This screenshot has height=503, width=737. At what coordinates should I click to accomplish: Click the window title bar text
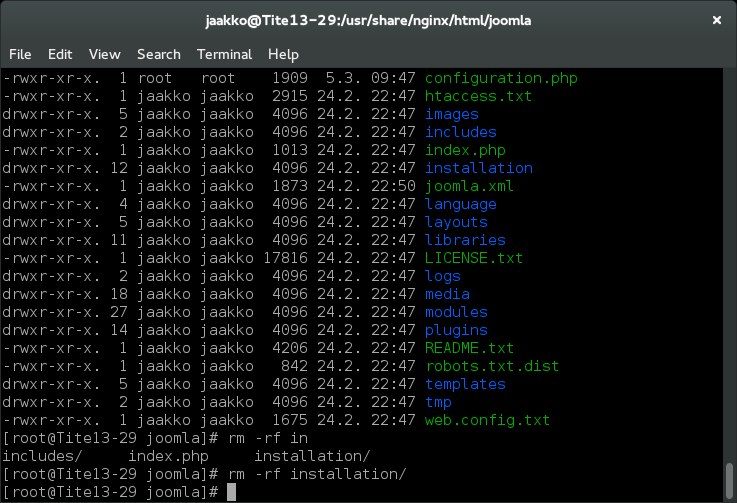click(x=368, y=21)
